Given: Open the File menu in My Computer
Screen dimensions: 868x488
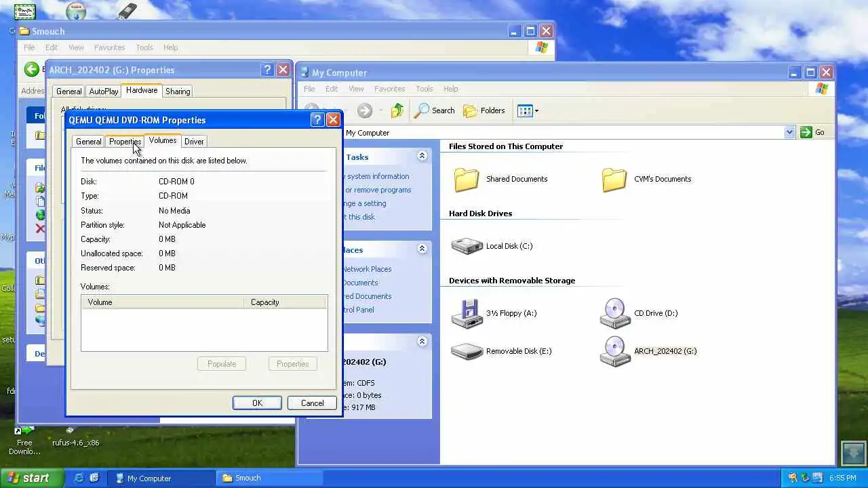Looking at the screenshot, I should [309, 89].
